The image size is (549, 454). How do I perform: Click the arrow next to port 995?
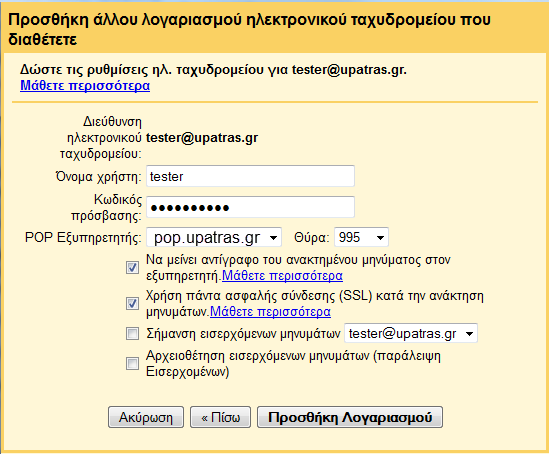(x=380, y=238)
